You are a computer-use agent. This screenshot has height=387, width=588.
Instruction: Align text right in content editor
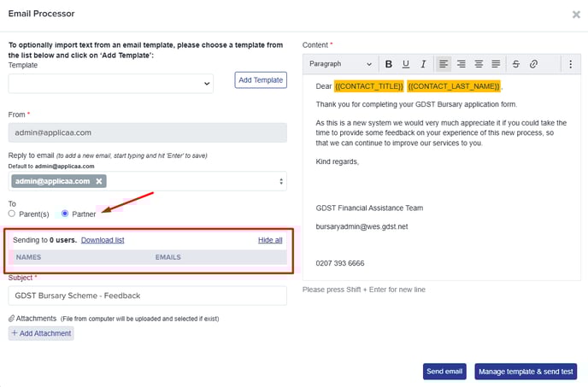point(461,64)
